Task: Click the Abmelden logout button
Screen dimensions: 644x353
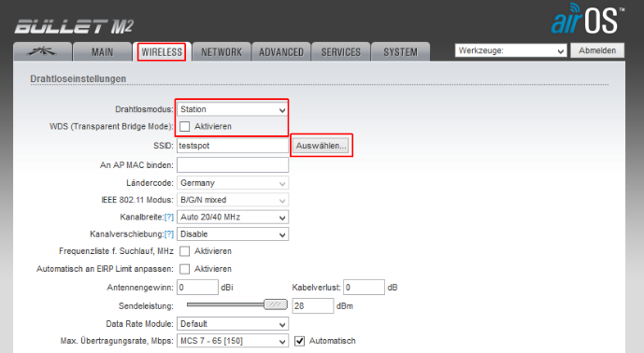Action: [597, 50]
